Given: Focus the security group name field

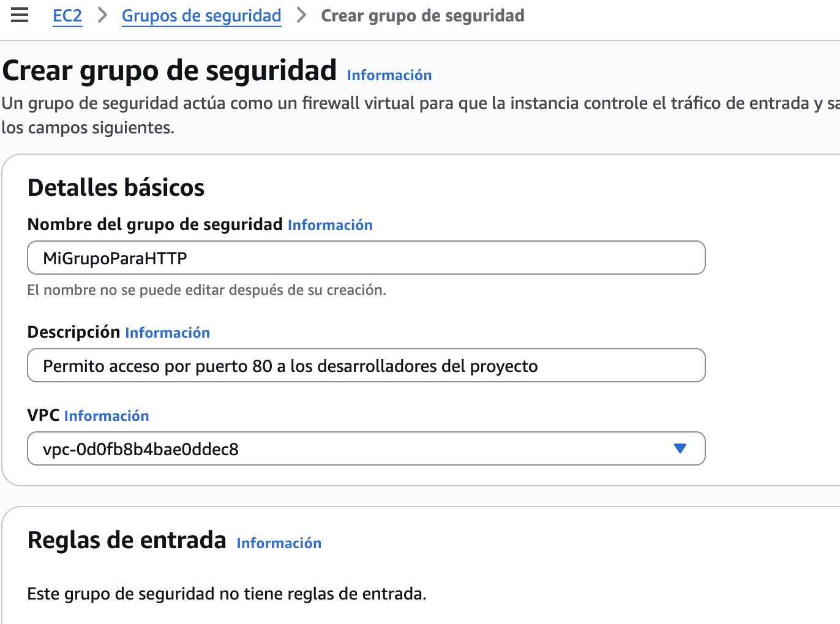Looking at the screenshot, I should pyautogui.click(x=366, y=258).
